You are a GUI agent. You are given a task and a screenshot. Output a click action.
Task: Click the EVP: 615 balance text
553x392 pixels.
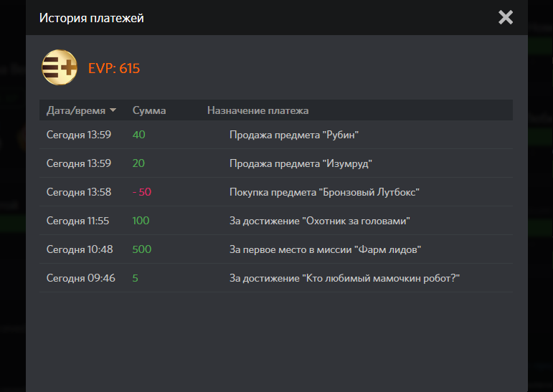point(114,69)
